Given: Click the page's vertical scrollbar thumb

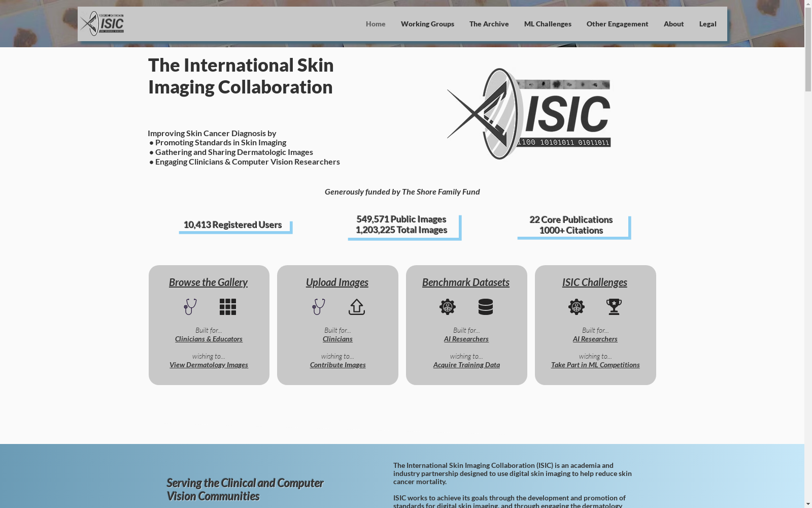Looking at the screenshot, I should (x=808, y=50).
